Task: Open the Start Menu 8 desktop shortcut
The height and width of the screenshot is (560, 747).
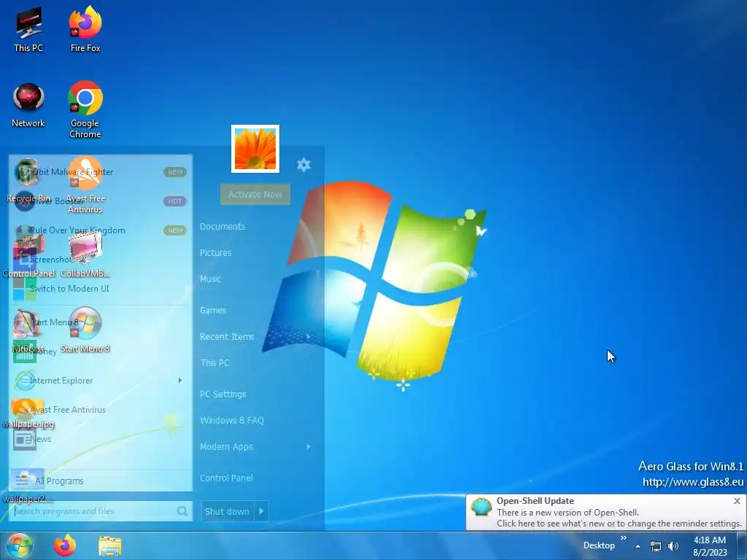Action: point(85,330)
